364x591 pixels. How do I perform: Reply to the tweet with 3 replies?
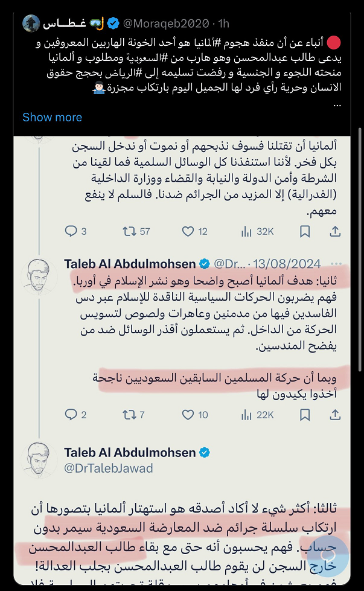[x=71, y=231]
